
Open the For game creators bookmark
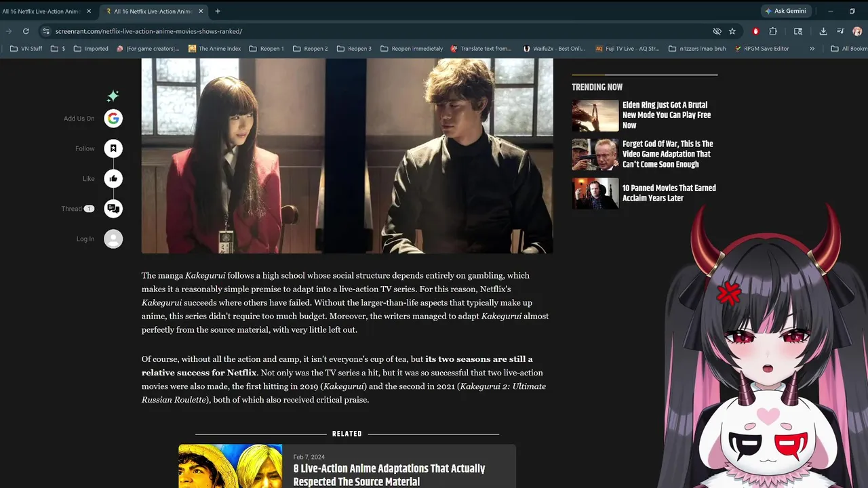pos(148,49)
